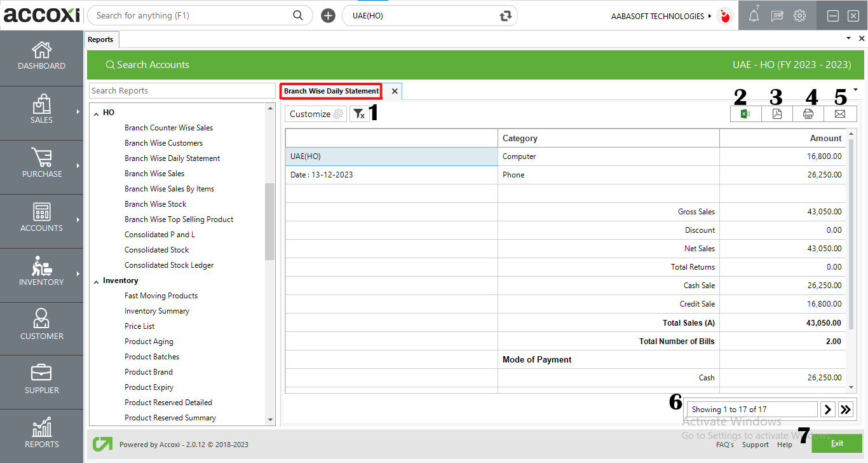The width and height of the screenshot is (868, 463).
Task: Export report to Excel
Action: [x=745, y=114]
